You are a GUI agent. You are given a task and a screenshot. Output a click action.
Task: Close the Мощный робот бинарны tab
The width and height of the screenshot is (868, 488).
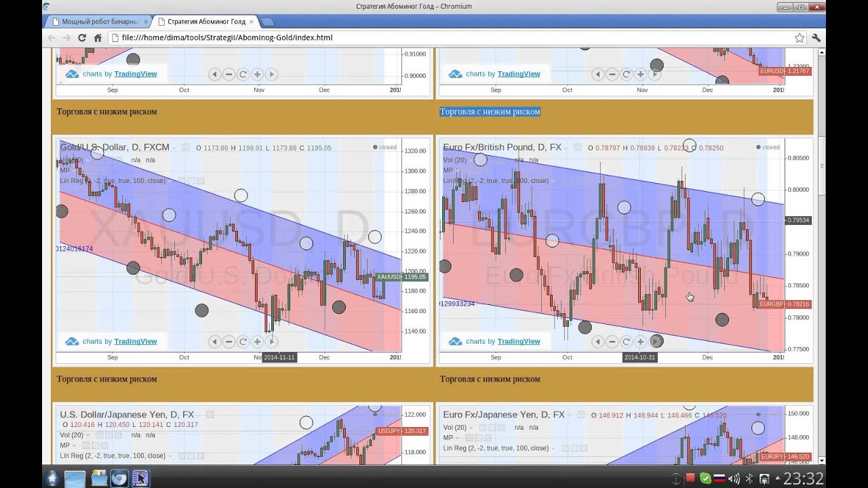point(146,22)
